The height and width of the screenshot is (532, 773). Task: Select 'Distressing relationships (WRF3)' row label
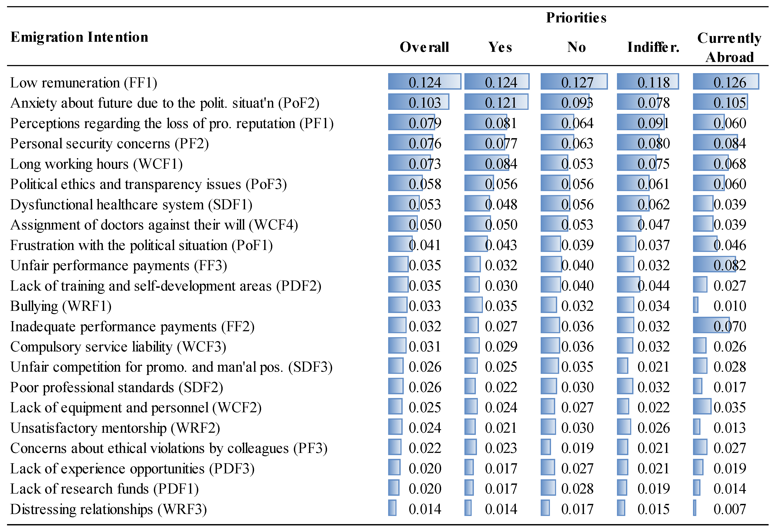click(x=108, y=509)
